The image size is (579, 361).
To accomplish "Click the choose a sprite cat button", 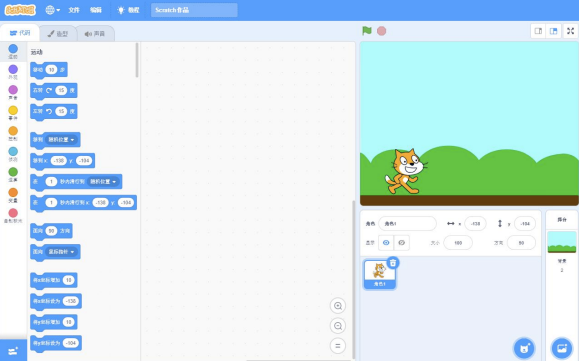I will click(x=524, y=348).
